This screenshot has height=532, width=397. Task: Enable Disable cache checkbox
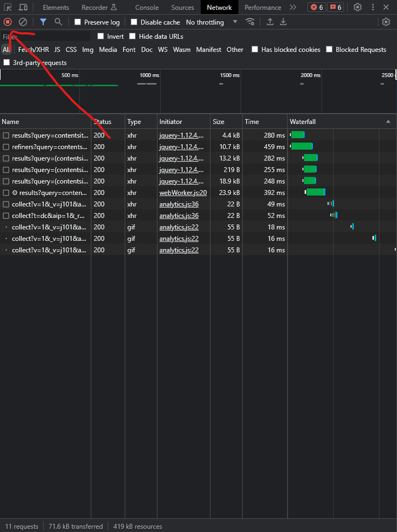tap(134, 22)
